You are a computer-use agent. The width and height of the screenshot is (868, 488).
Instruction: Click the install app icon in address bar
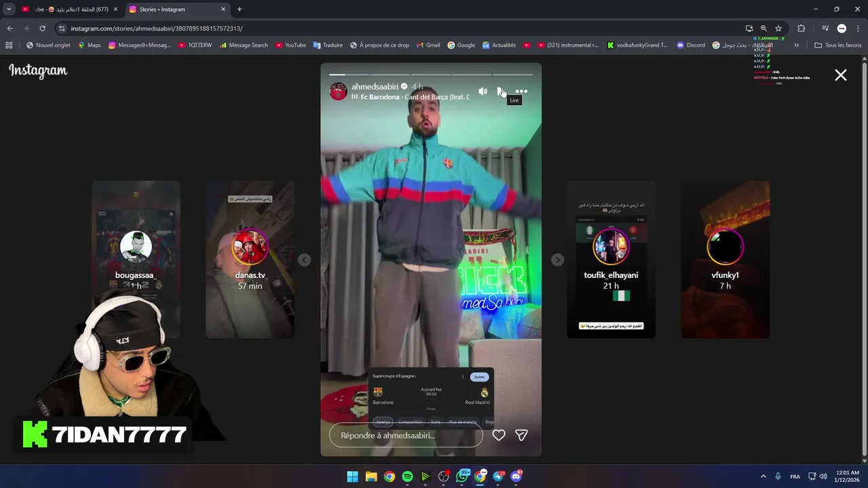[x=749, y=28]
